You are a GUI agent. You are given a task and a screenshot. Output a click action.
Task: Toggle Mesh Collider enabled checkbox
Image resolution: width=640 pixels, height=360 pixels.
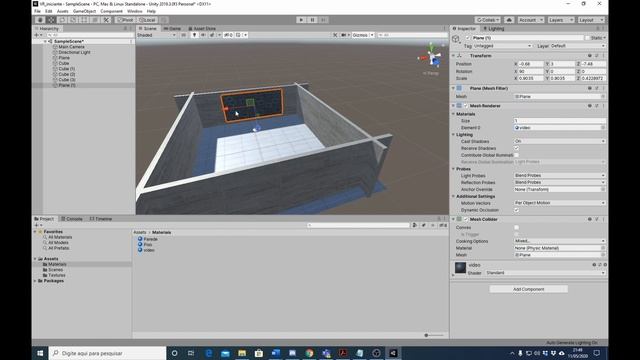click(466, 219)
